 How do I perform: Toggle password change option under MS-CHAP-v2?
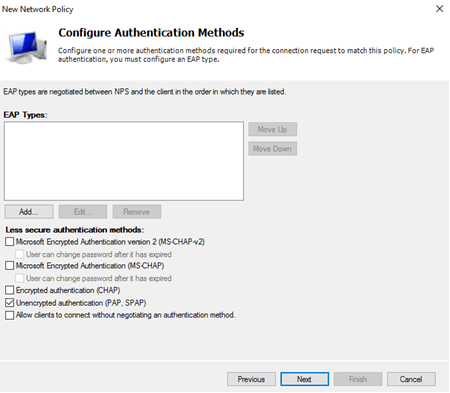(x=20, y=254)
